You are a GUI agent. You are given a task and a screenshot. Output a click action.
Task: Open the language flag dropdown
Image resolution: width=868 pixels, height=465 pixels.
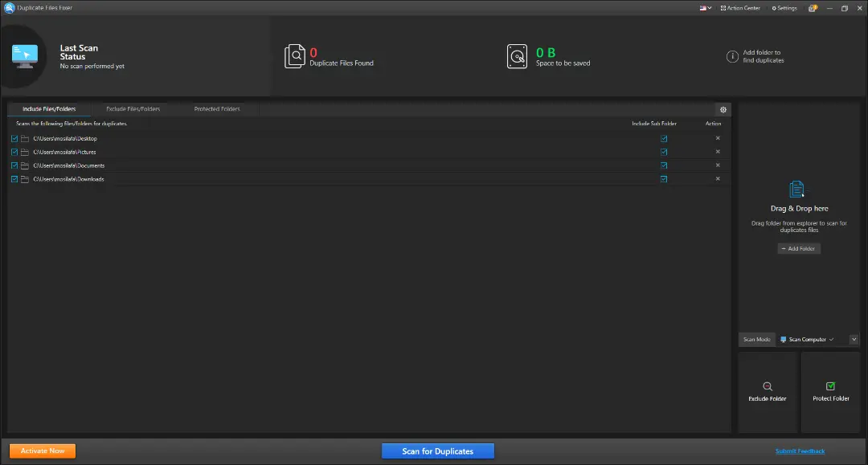[x=706, y=8]
